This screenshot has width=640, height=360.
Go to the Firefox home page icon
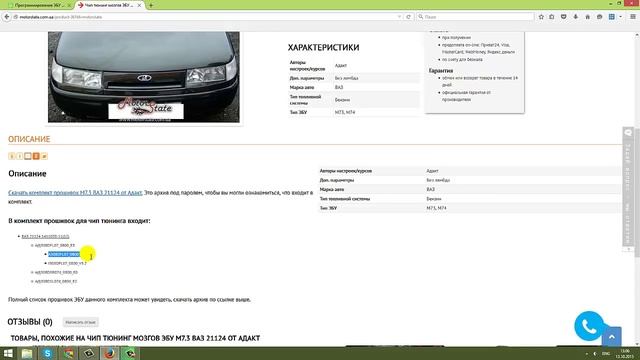point(588,17)
